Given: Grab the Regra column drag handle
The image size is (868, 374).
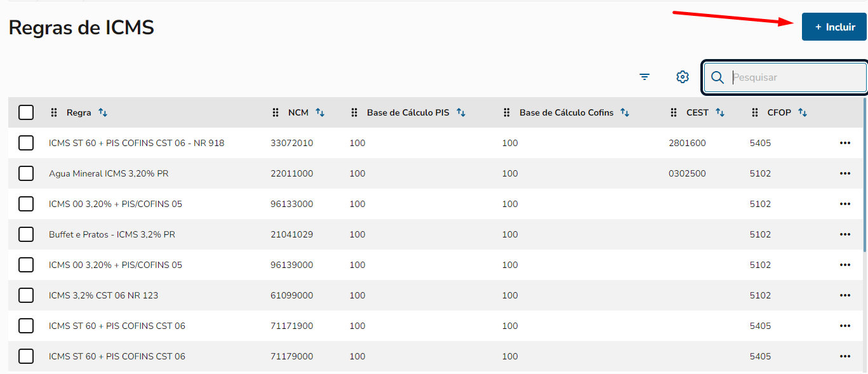Looking at the screenshot, I should tap(54, 112).
